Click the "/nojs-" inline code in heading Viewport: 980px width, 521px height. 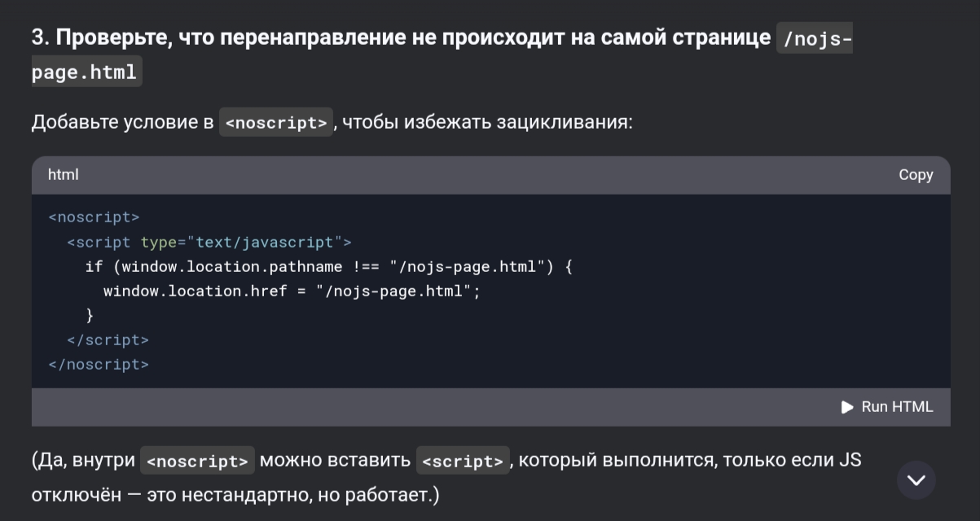(815, 38)
